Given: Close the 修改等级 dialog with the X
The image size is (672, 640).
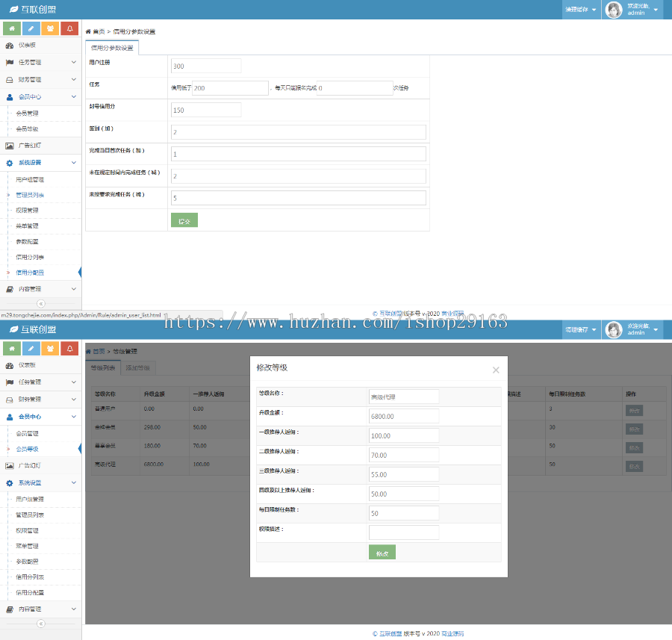Looking at the screenshot, I should point(496,370).
